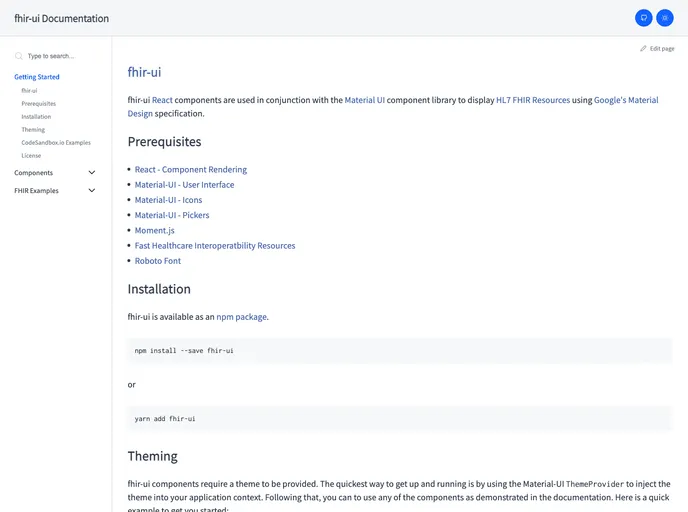The height and width of the screenshot is (512, 688).
Task: Open Material-UI - User Interface link
Action: point(184,185)
